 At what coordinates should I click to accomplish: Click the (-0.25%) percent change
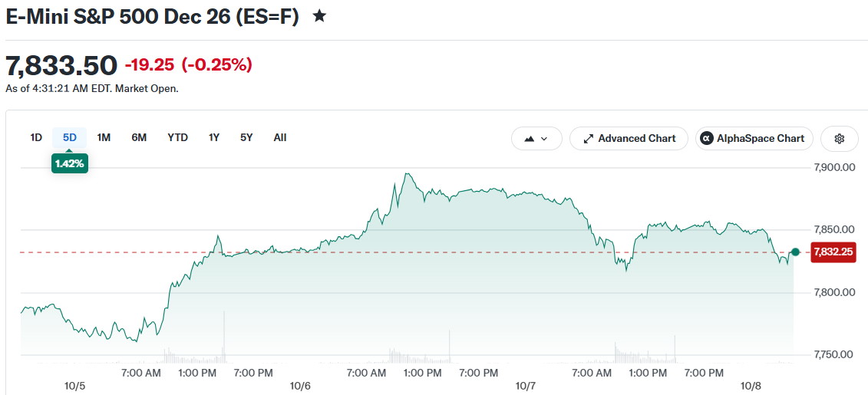coord(216,65)
